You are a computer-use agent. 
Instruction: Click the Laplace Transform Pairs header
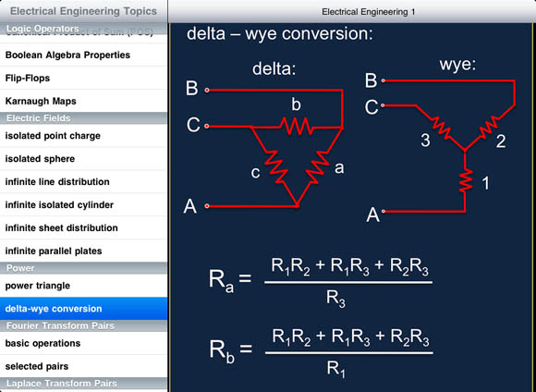click(84, 384)
